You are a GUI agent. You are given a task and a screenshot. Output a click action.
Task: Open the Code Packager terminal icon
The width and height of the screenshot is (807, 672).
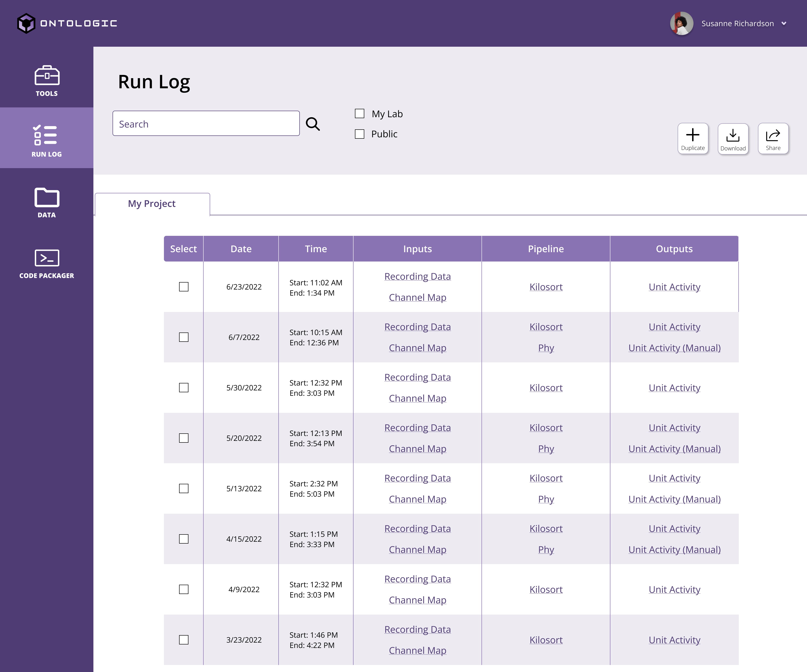(46, 258)
